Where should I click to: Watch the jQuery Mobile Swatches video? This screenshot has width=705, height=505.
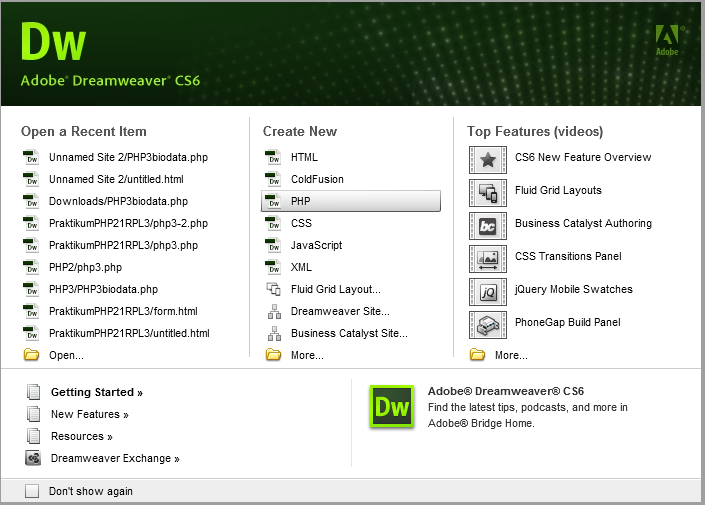[x=574, y=289]
